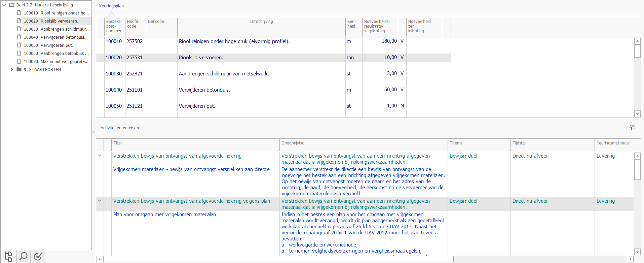Select the row 100050 Verwijderen put in the table
This screenshot has width=644, height=263.
pos(273,106)
